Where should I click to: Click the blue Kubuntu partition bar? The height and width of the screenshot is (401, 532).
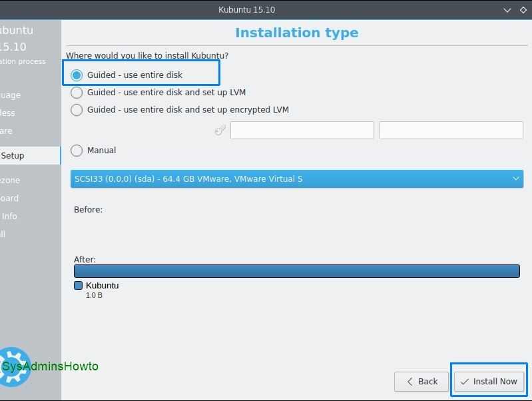point(296,271)
